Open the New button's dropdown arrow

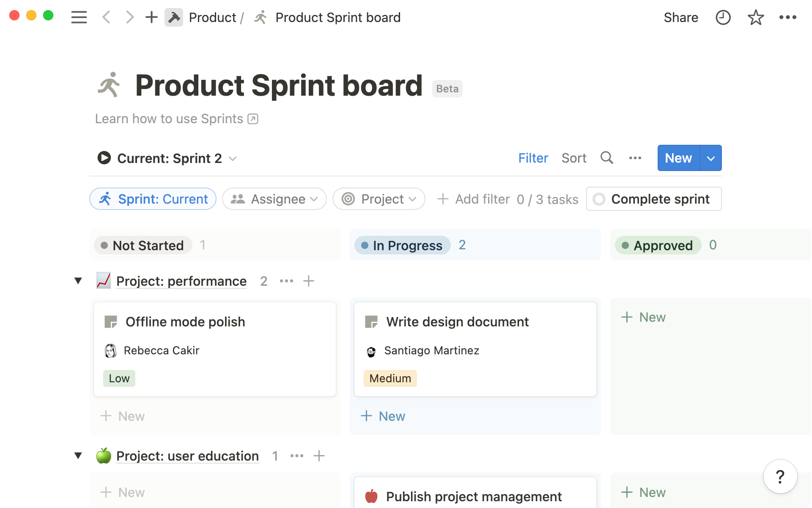tap(711, 158)
